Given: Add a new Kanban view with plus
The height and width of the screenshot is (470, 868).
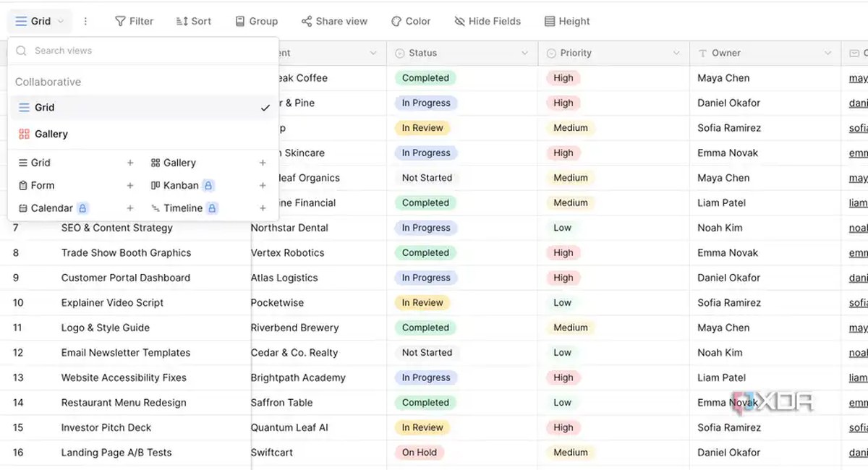Looking at the screenshot, I should [x=263, y=186].
